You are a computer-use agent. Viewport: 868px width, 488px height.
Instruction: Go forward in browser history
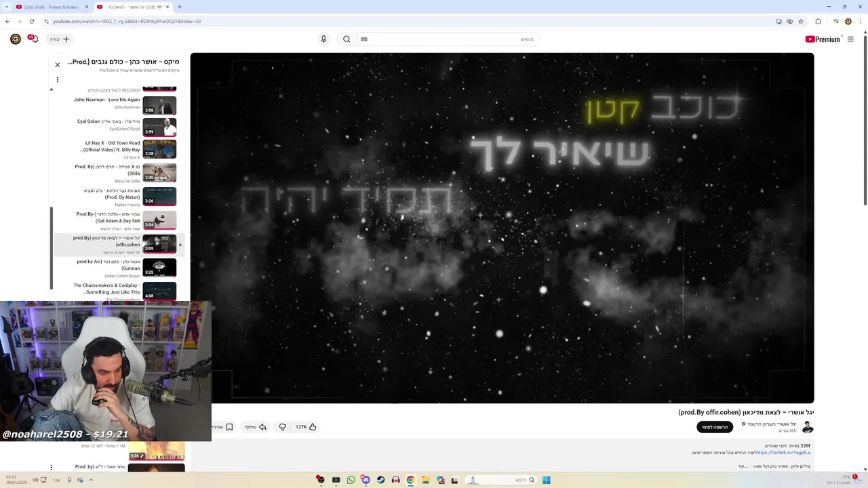tap(20, 21)
